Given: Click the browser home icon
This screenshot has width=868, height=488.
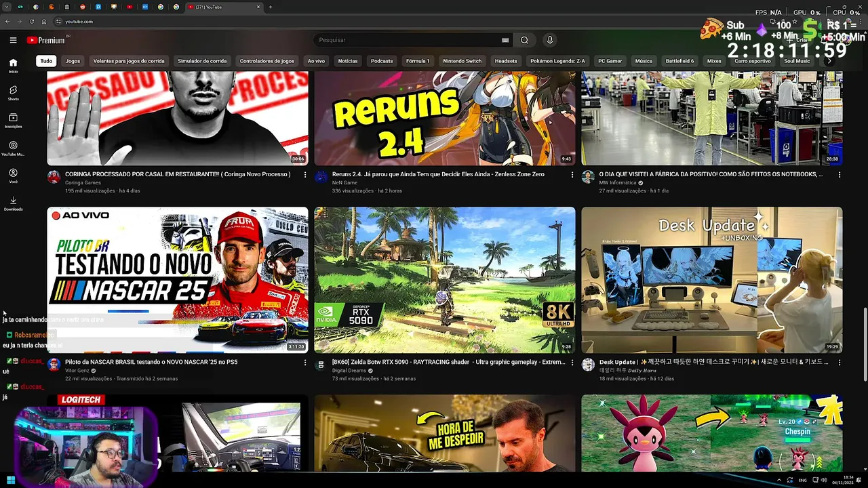Looking at the screenshot, I should pyautogui.click(x=44, y=22).
